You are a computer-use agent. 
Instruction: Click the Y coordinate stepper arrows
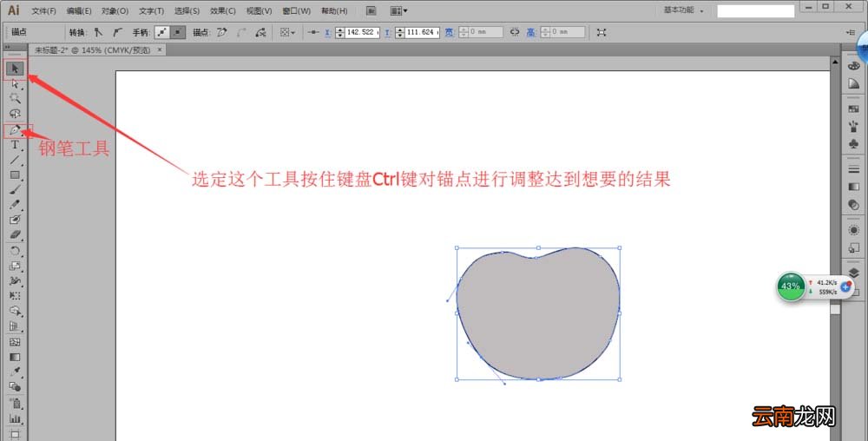point(400,33)
